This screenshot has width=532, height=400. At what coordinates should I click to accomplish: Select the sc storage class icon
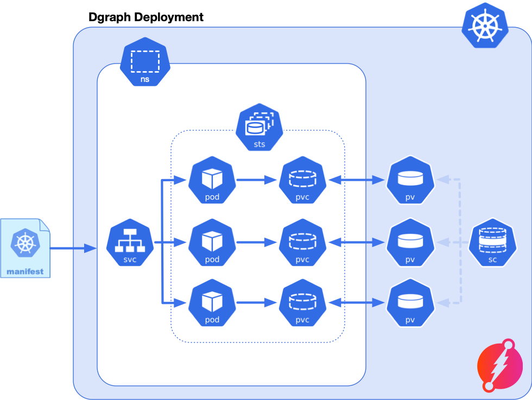(492, 243)
